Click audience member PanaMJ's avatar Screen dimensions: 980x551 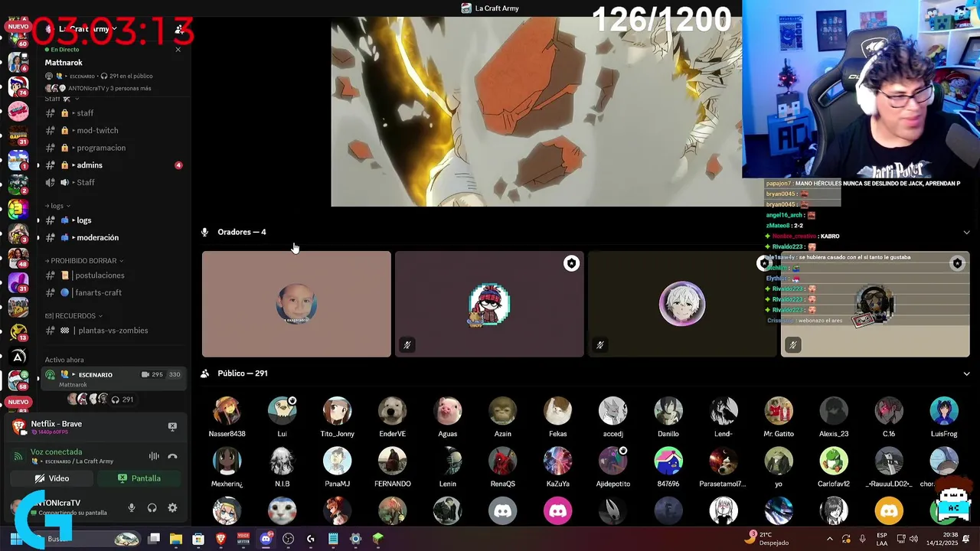point(337,461)
